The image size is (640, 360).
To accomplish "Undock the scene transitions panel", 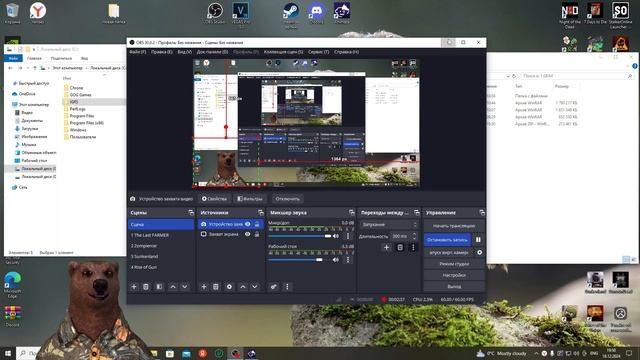I will click(x=417, y=213).
